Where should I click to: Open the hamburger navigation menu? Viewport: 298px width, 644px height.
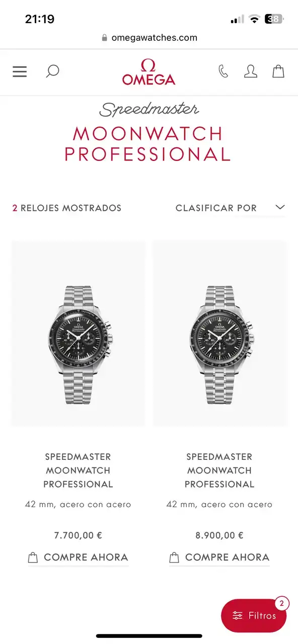(20, 71)
